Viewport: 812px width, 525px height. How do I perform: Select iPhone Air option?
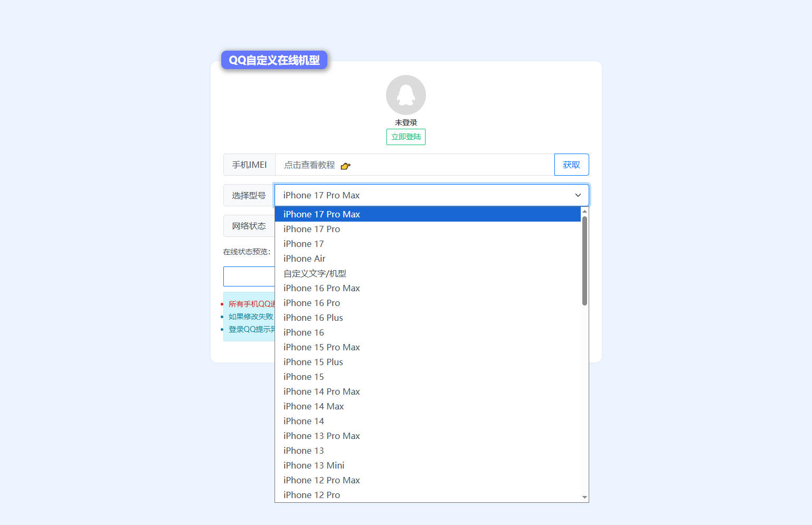pos(428,259)
